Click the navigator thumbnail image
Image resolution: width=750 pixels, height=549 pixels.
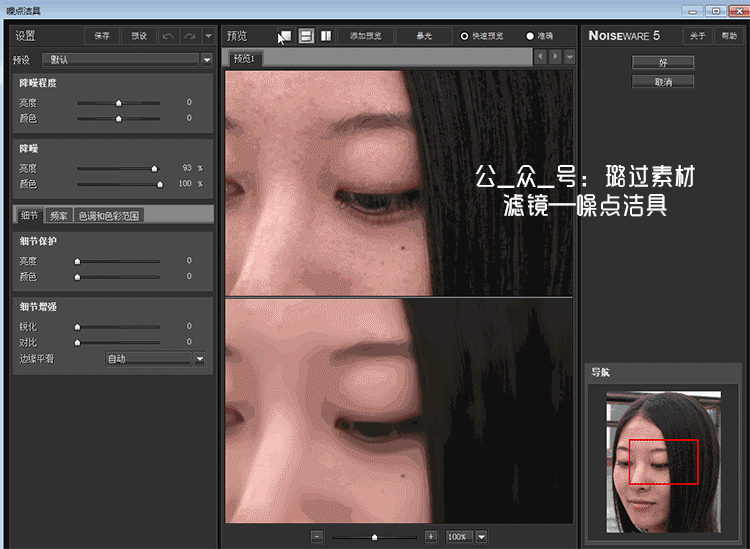(663, 461)
